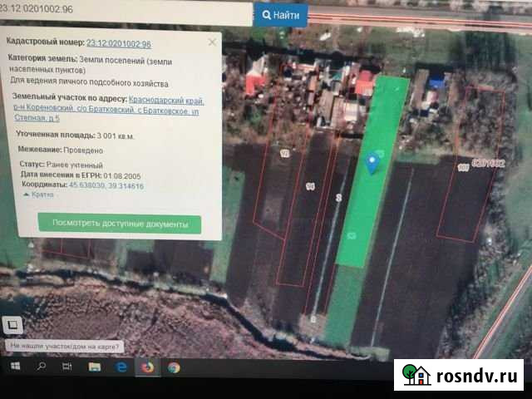Click the cadastral number search field
The image size is (532, 399).
click(x=125, y=13)
